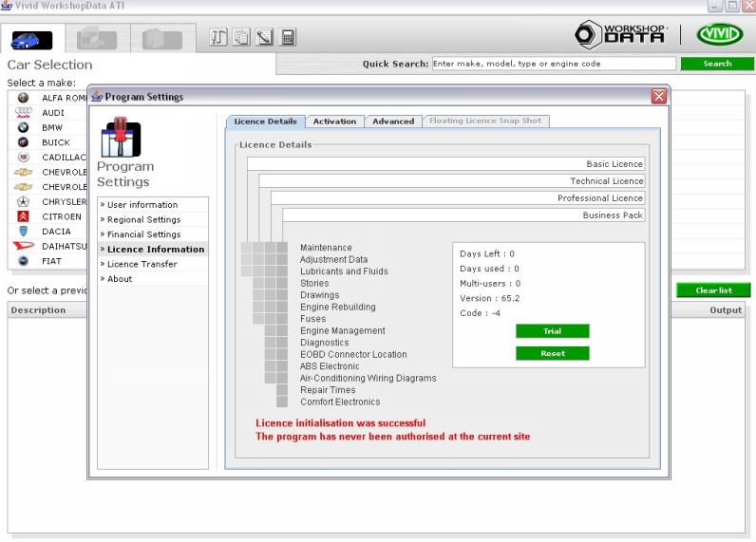Click the Vivid logo in header
The width and height of the screenshot is (756, 542).
[x=719, y=35]
